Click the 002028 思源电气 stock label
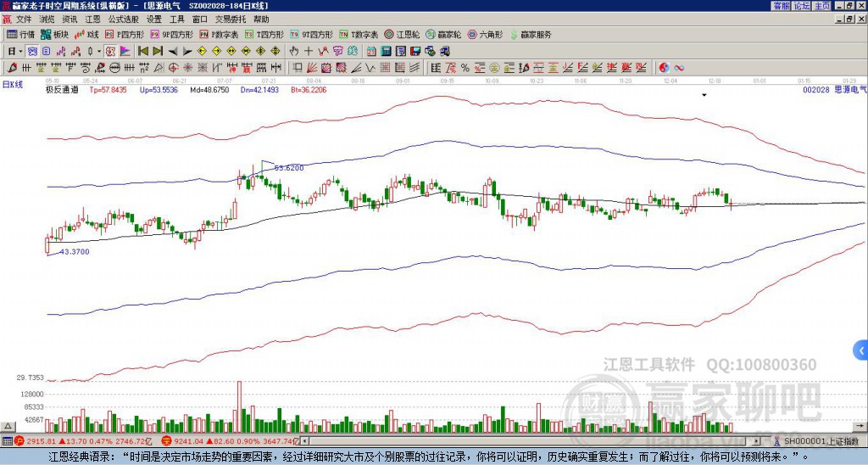868x465 pixels. 834,89
